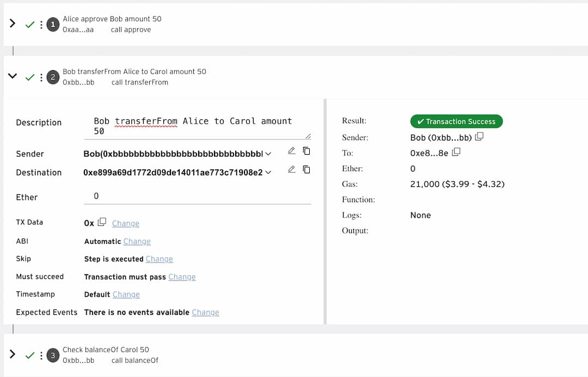Change the Skip step setting
The image size is (588, 377).
[159, 259]
